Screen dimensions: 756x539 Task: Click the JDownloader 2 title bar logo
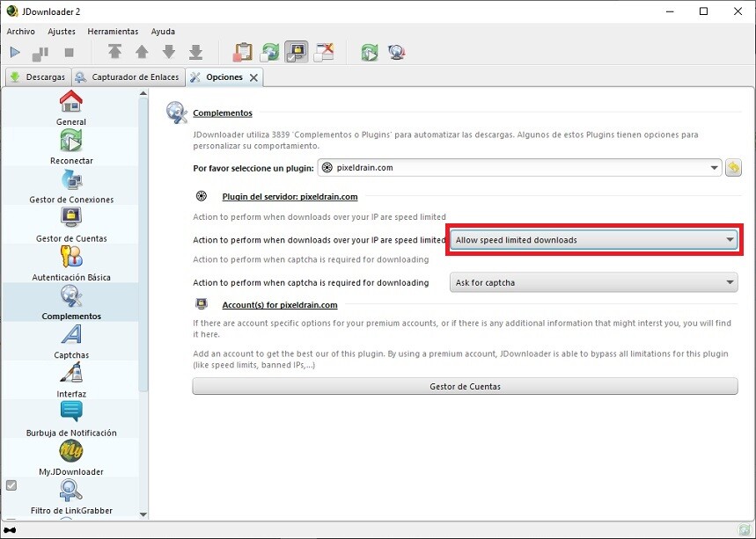[11, 11]
